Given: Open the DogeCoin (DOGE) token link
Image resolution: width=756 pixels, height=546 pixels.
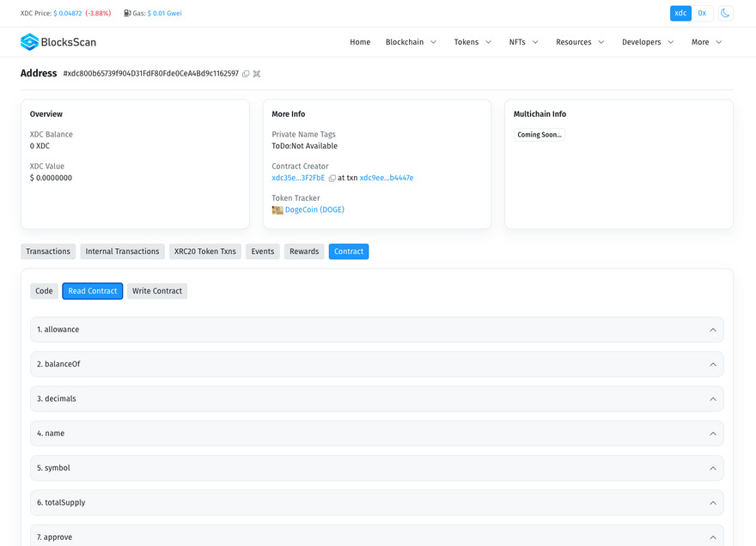Looking at the screenshot, I should click(x=314, y=210).
